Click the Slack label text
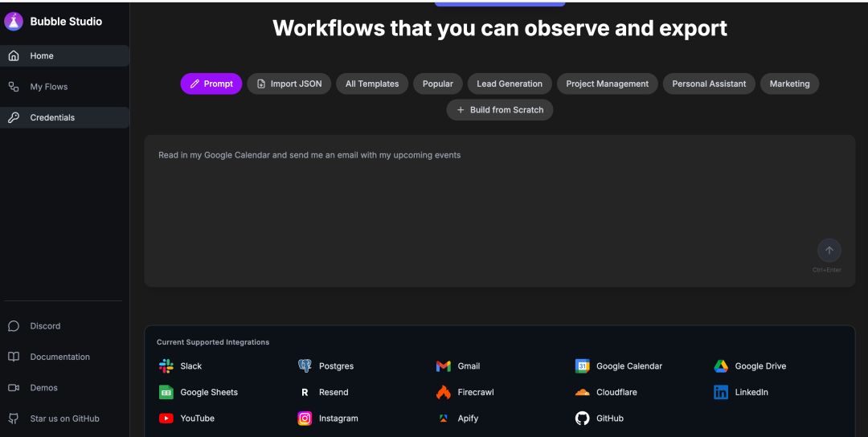 (x=191, y=366)
